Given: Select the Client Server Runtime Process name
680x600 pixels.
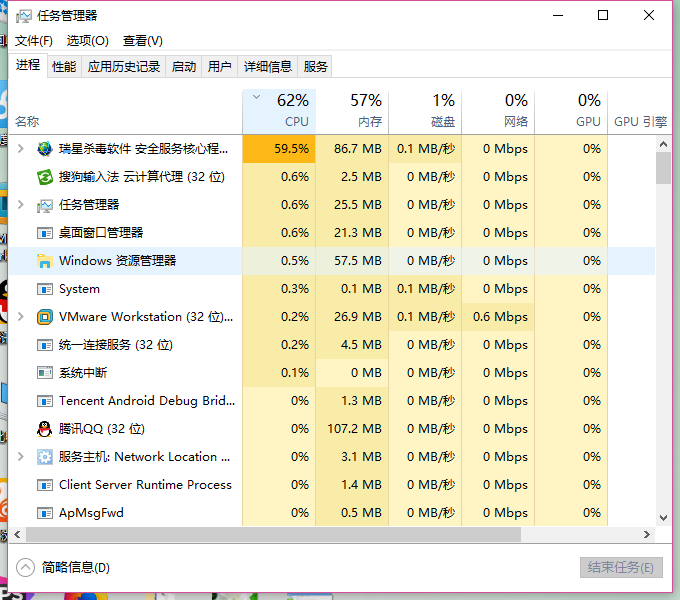Looking at the screenshot, I should (145, 485).
